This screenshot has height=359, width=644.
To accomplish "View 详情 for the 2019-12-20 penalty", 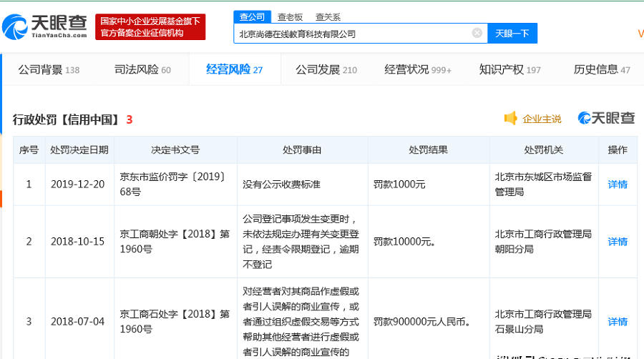I will pyautogui.click(x=618, y=185).
